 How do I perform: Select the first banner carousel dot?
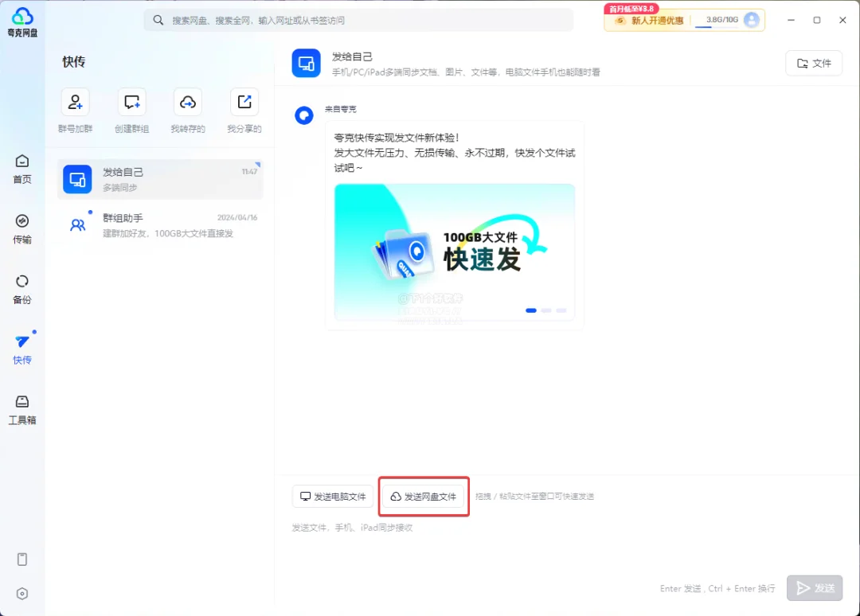(x=531, y=310)
